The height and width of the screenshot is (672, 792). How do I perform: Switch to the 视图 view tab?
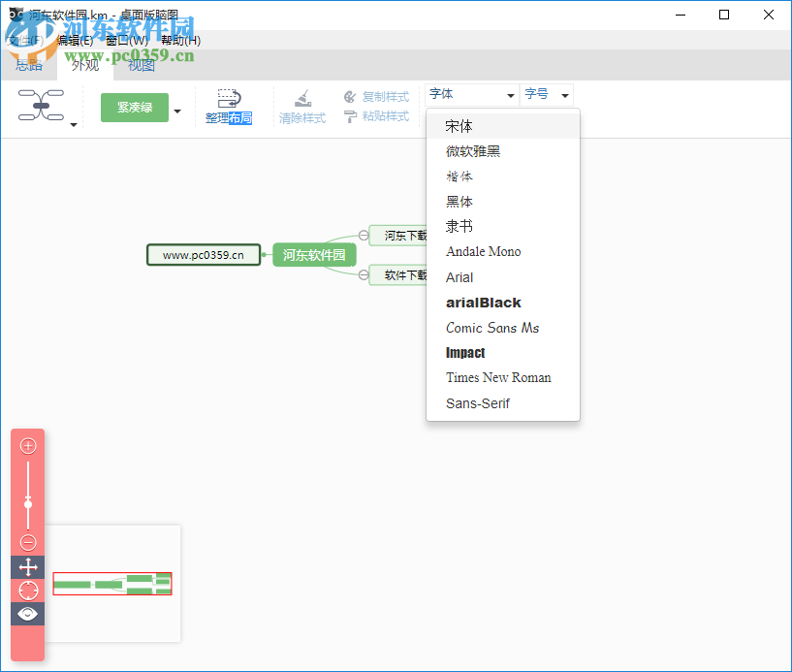141,65
